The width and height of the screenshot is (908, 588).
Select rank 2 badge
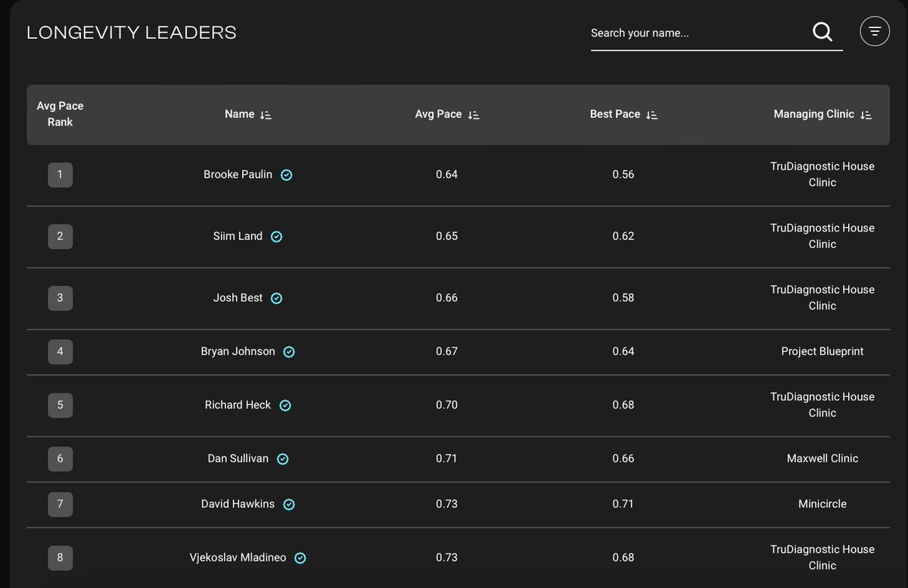pyautogui.click(x=61, y=236)
